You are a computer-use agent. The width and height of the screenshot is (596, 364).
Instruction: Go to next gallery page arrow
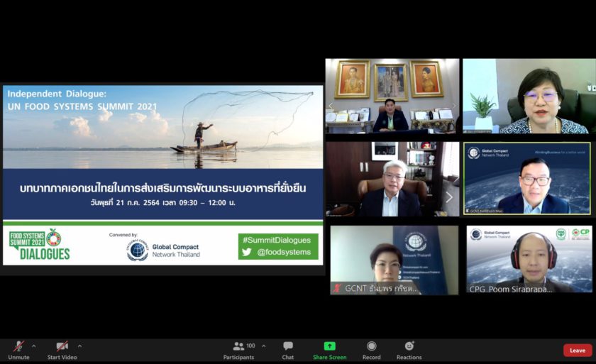tap(448, 197)
